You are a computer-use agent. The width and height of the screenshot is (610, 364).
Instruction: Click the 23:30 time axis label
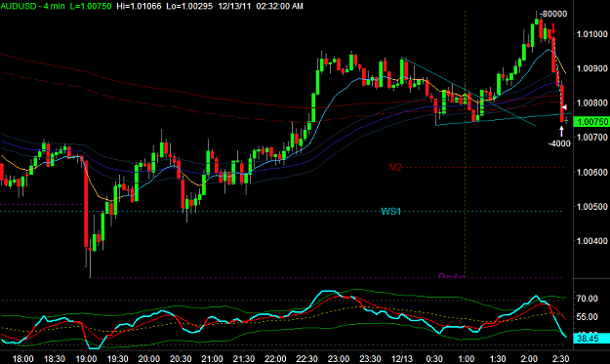pyautogui.click(x=370, y=358)
